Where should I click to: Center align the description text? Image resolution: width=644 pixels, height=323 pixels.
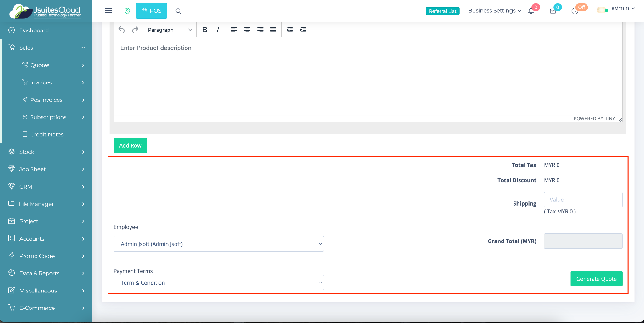coord(247,30)
